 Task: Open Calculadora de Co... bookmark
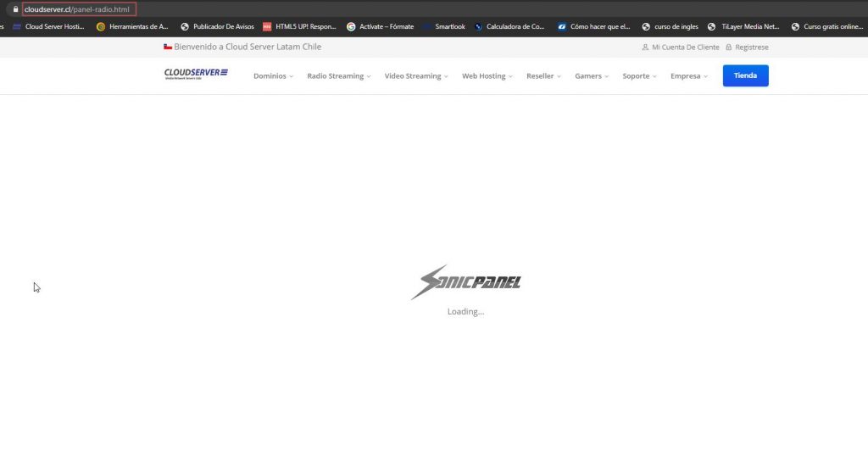coord(509,26)
